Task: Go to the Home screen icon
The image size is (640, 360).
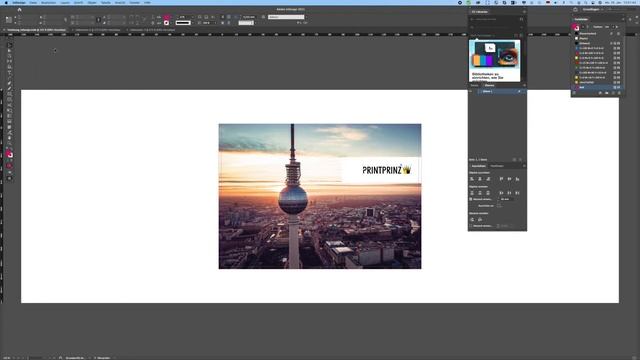Action: [19, 9]
